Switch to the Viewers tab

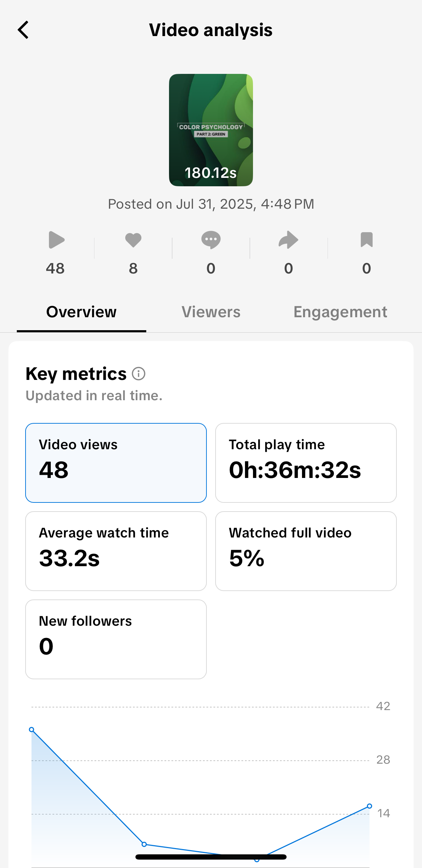pos(211,312)
